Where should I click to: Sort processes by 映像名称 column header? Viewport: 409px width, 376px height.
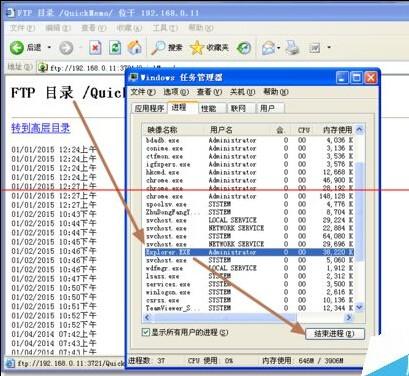pyautogui.click(x=173, y=130)
